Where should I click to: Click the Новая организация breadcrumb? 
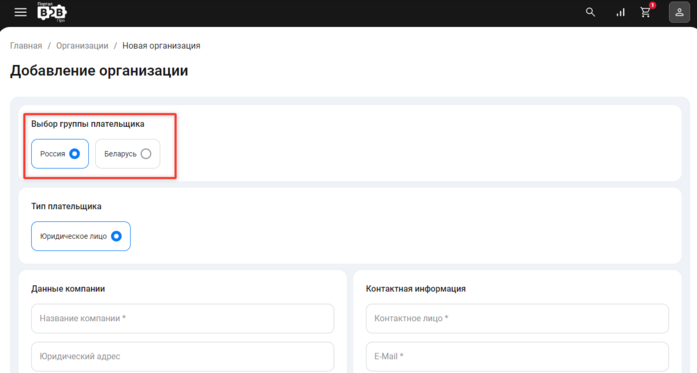pos(161,46)
